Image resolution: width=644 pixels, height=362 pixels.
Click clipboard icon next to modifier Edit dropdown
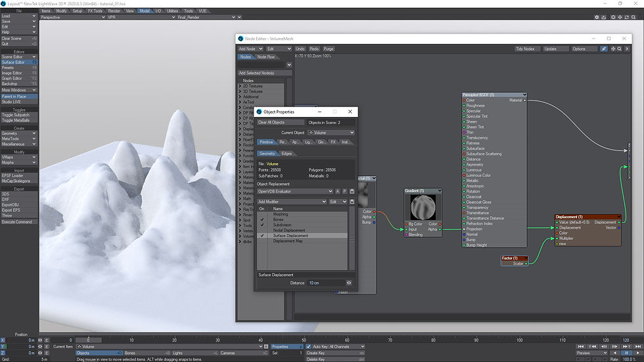pyautogui.click(x=352, y=202)
